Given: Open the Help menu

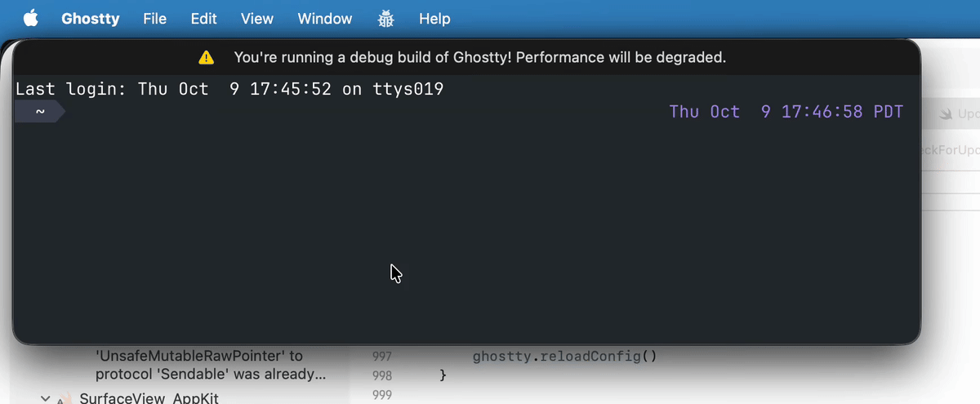Looking at the screenshot, I should [434, 19].
